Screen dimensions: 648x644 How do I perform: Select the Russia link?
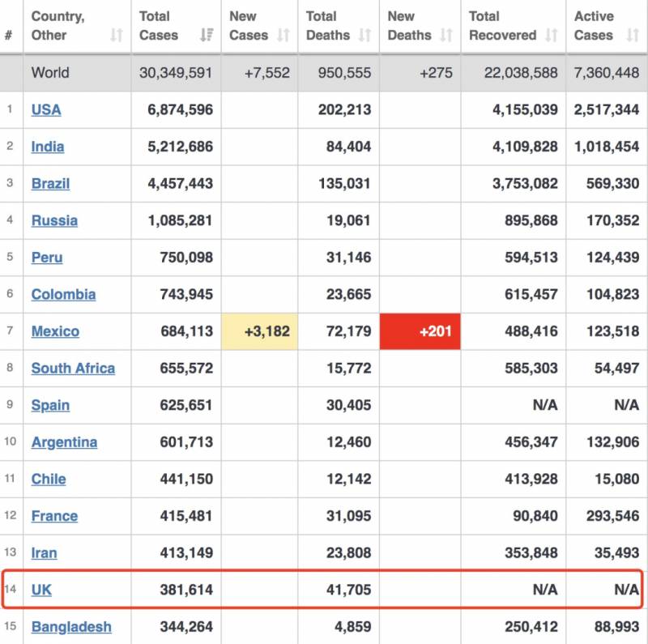[x=54, y=220]
